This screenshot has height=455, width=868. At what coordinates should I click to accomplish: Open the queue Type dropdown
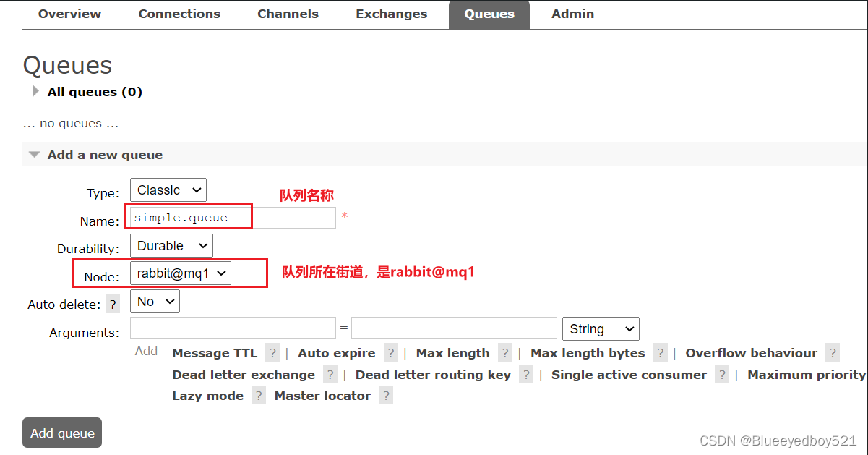(168, 190)
